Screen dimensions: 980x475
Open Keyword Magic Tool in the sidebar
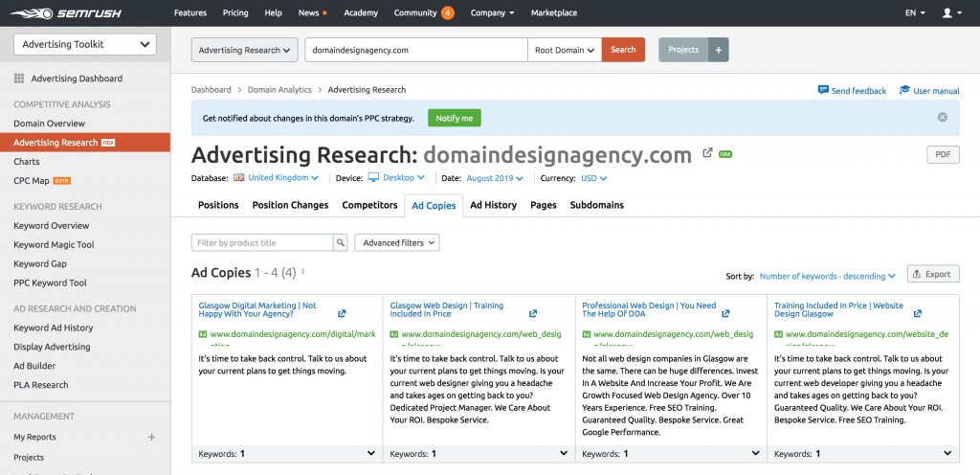coord(54,245)
